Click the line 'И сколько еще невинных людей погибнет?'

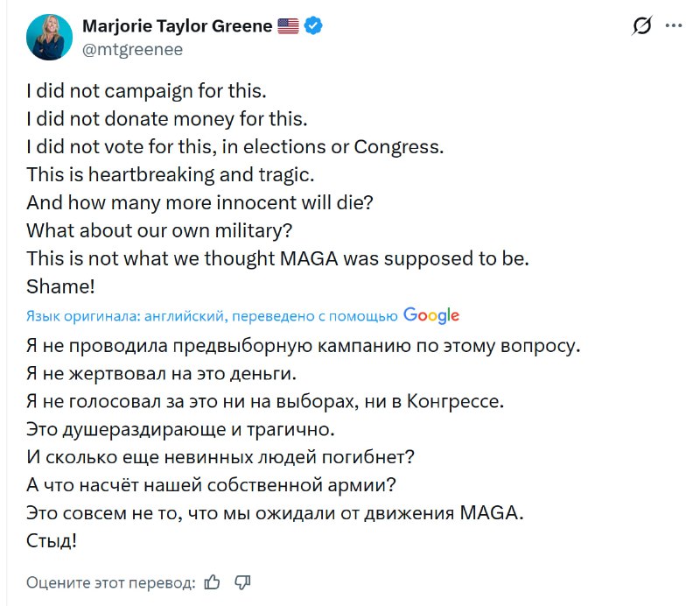pyautogui.click(x=220, y=457)
